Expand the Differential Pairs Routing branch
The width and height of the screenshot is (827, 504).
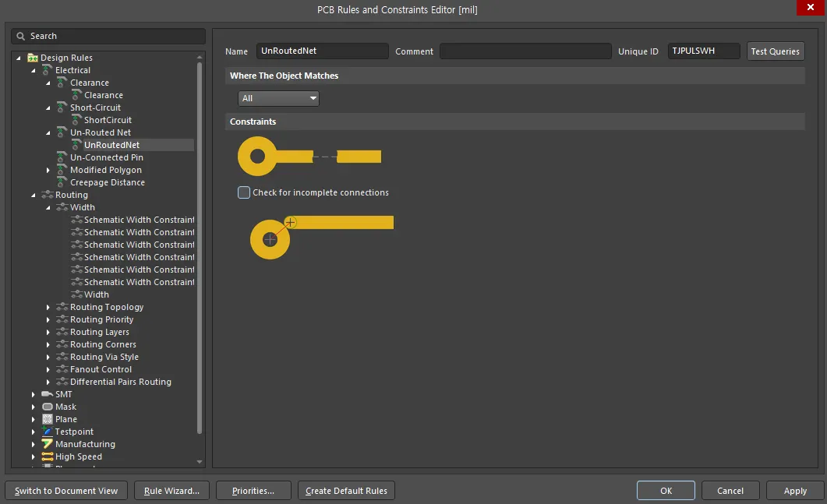pyautogui.click(x=48, y=382)
